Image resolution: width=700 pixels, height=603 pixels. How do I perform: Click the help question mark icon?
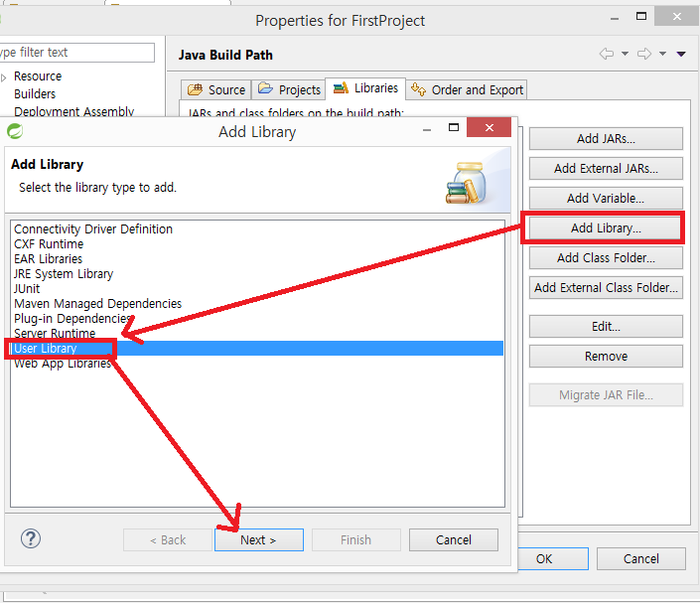[31, 538]
